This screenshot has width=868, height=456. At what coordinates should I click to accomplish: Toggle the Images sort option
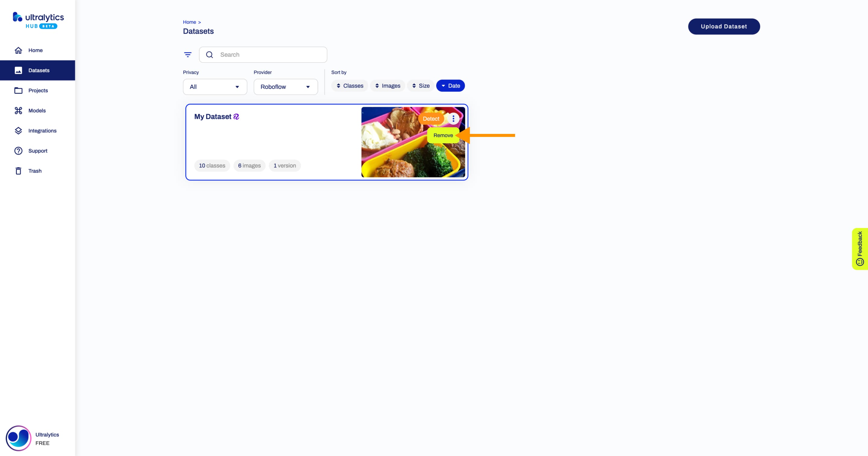tap(388, 86)
